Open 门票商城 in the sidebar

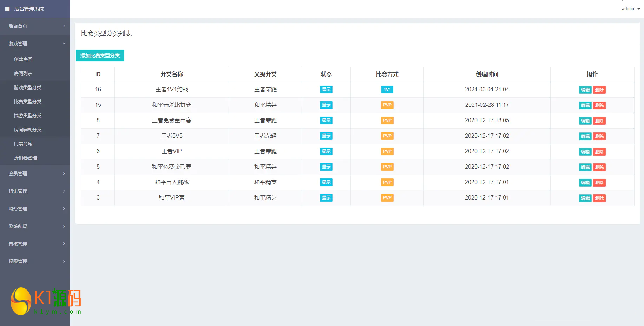[x=23, y=144]
